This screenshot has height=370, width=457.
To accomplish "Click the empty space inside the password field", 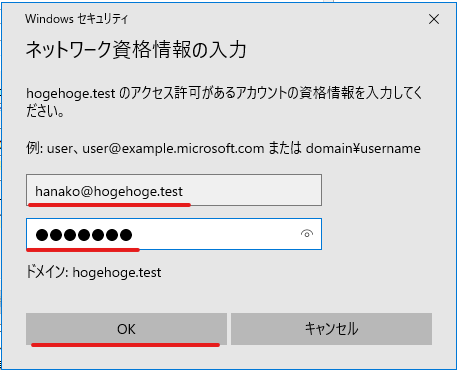I will [217, 234].
